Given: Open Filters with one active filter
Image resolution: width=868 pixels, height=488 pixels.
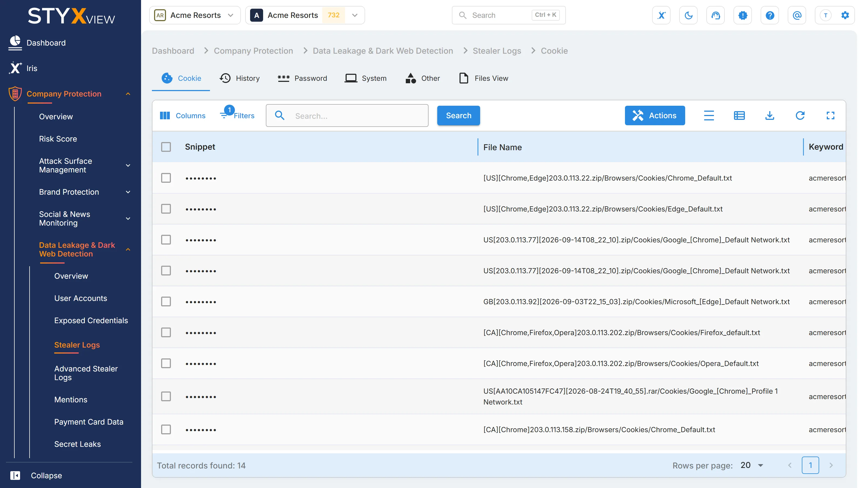Looking at the screenshot, I should [237, 114].
